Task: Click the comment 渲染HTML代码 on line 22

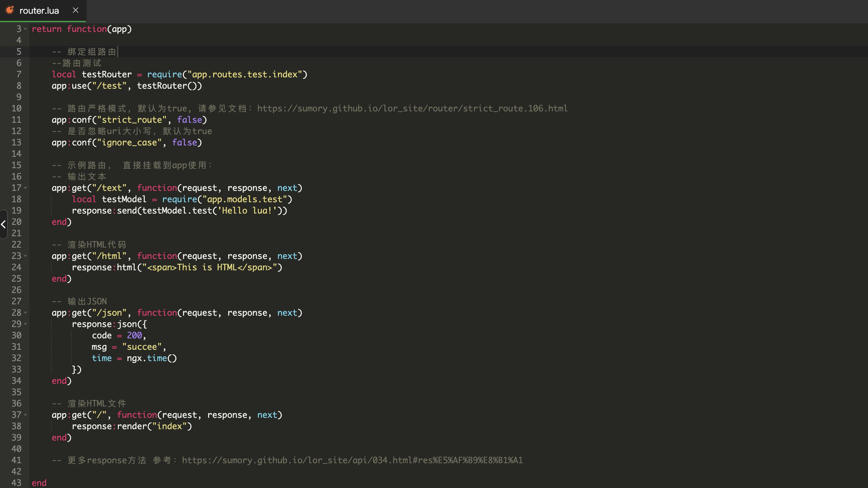Action: [x=97, y=245]
